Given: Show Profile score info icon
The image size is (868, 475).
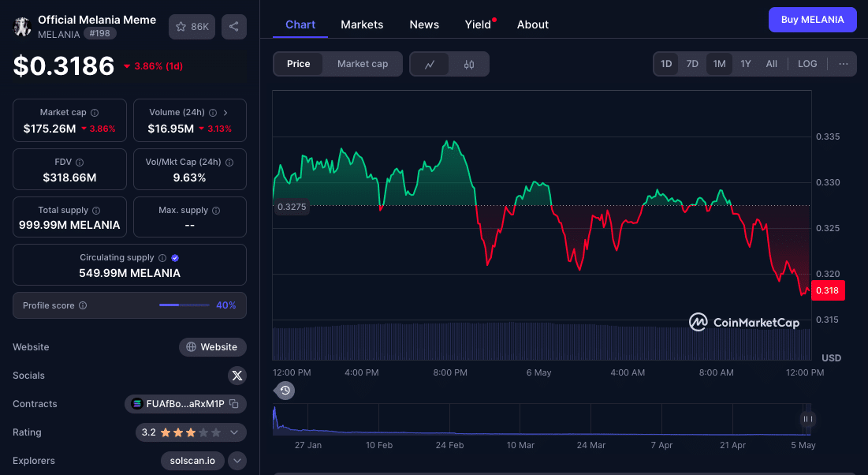Looking at the screenshot, I should tap(83, 305).
